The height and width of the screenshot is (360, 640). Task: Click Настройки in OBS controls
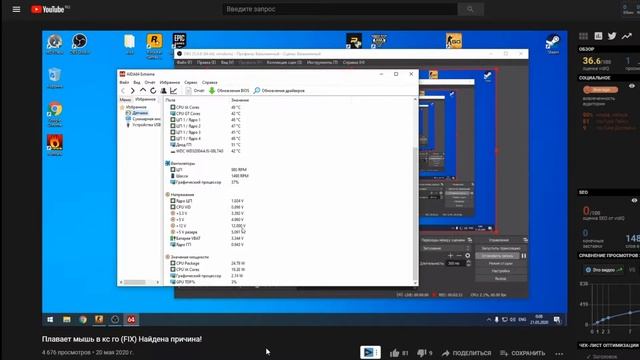[501, 271]
